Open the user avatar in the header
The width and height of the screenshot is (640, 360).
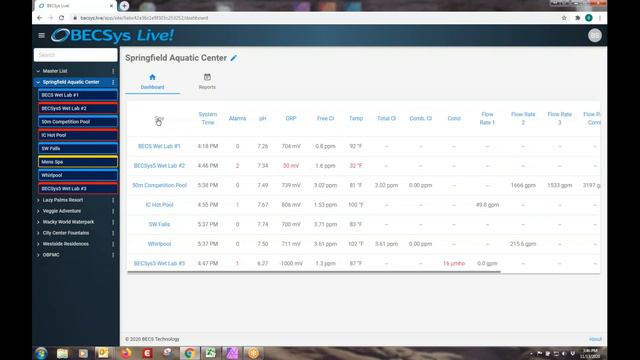(x=595, y=36)
